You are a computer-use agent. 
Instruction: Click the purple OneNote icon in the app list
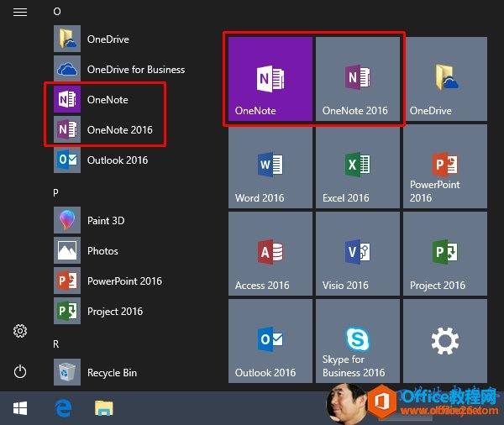click(x=67, y=99)
